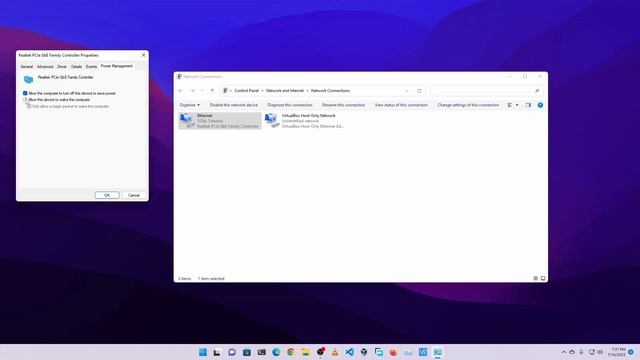The image size is (640, 360).
Task: Switch to the Details tab
Action: tap(76, 67)
